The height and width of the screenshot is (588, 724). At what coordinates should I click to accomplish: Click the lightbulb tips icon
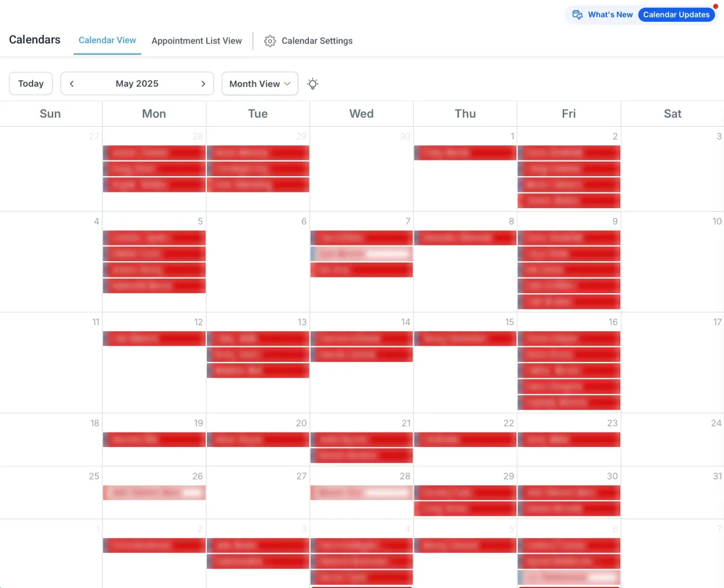313,84
